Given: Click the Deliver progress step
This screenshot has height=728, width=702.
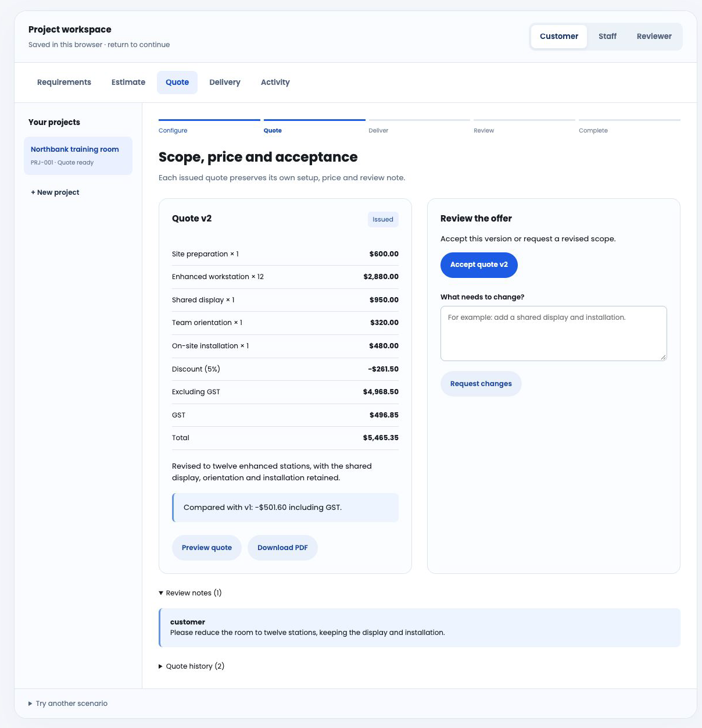Looking at the screenshot, I should coord(419,127).
